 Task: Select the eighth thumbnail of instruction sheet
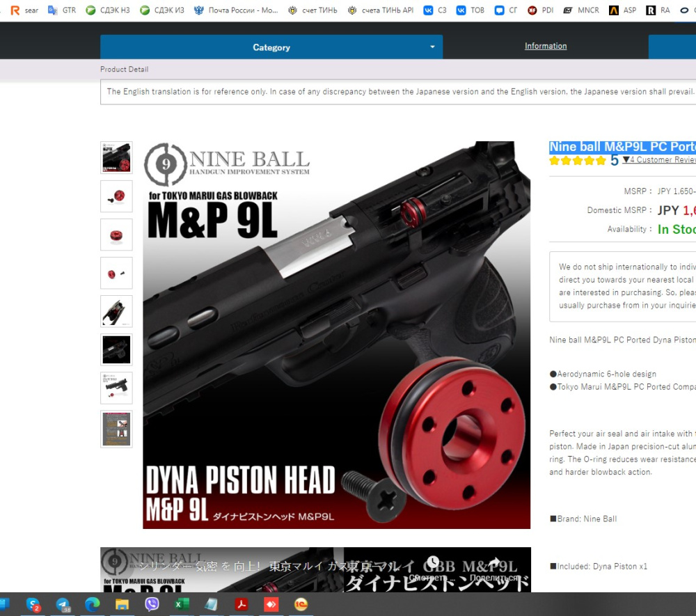pyautogui.click(x=116, y=429)
